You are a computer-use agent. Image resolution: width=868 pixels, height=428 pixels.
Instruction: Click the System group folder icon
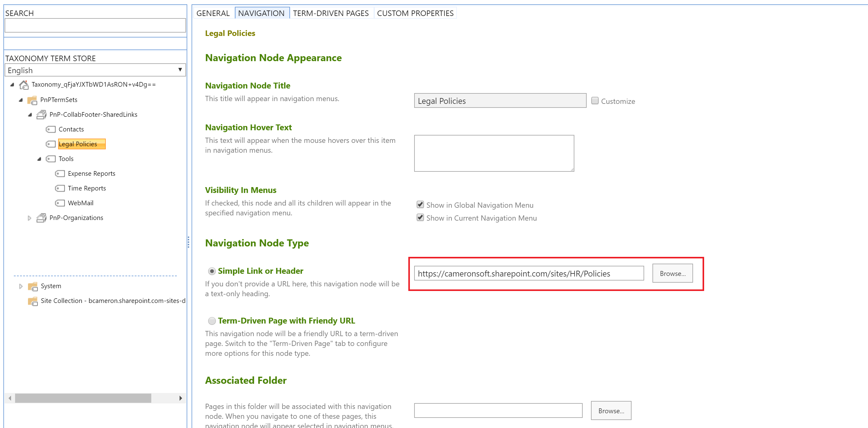(x=33, y=286)
